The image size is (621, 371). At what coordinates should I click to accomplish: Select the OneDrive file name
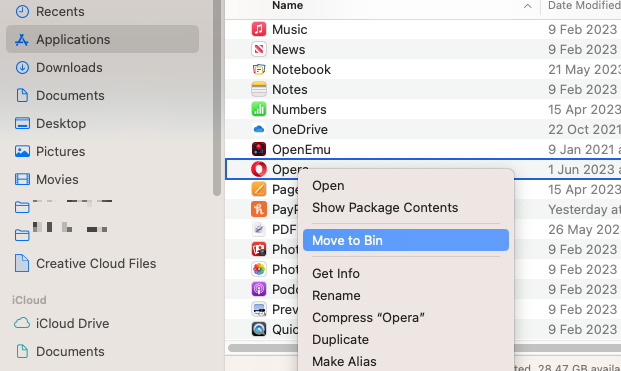point(300,129)
